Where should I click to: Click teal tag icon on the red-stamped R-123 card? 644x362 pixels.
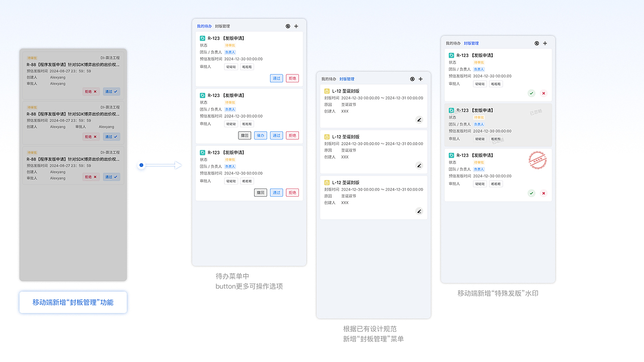point(451,155)
